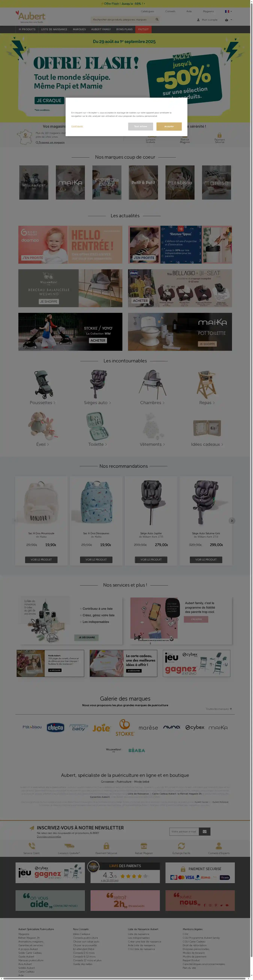
Task: Advance recommendations carousel with right arrow
Action: 232,521
